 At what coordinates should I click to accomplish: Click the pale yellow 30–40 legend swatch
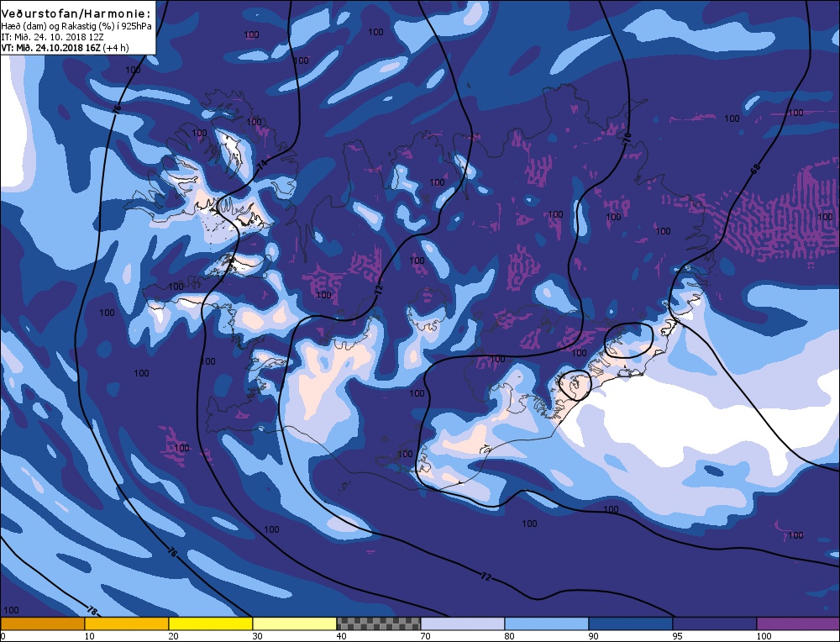tap(295, 624)
